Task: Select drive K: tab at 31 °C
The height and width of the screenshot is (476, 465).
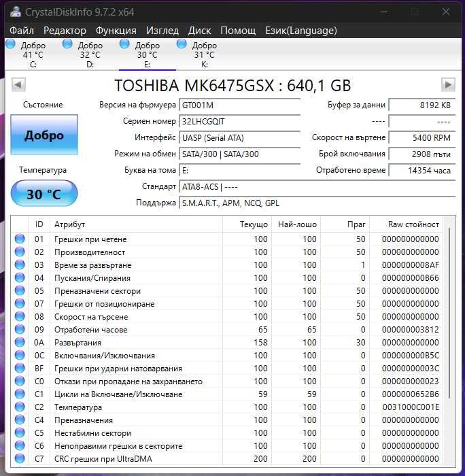Action: 204,54
